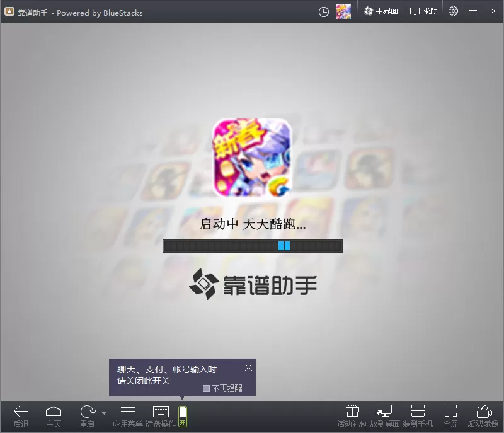Click the 靠谱助手 logo in center

tap(253, 285)
